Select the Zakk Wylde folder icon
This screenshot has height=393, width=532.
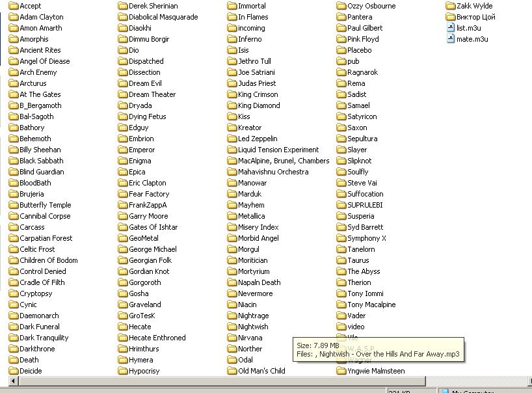pos(451,6)
